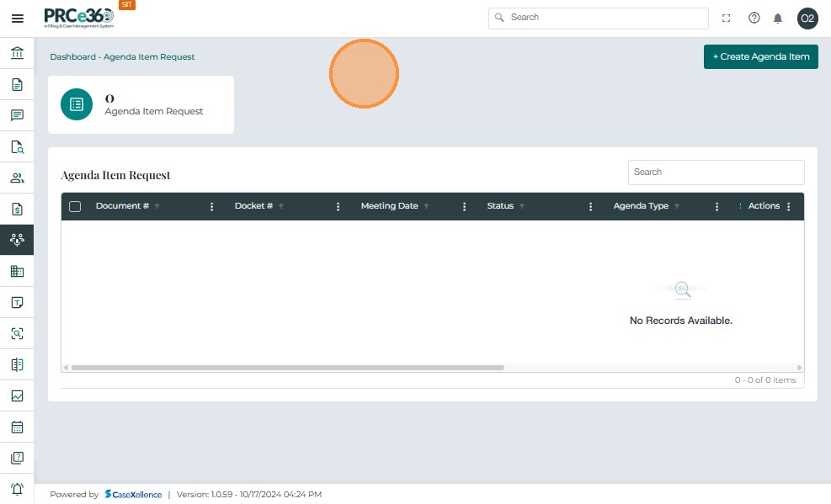Viewport: 831px width, 504px height.
Task: Sort by Status column
Action: [500, 206]
